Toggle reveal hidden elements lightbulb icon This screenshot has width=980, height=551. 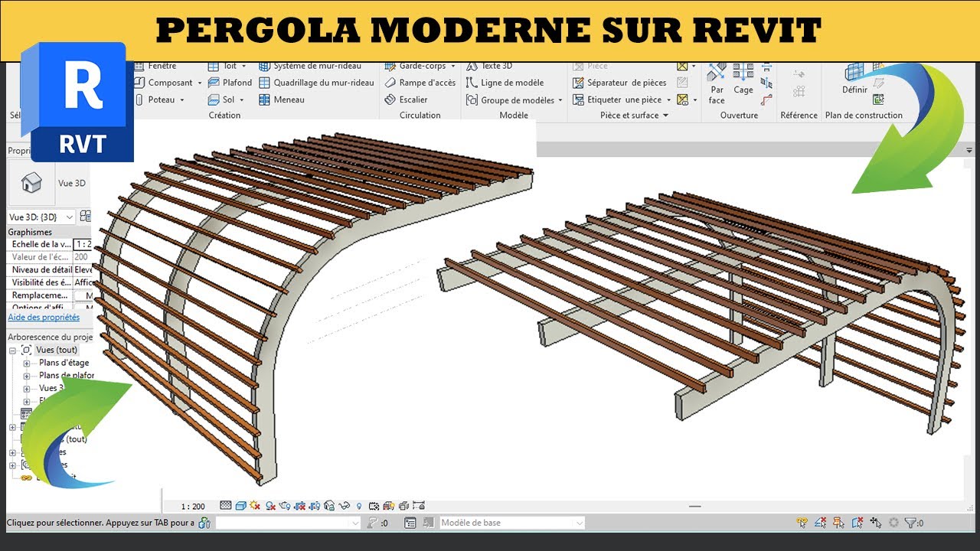pos(359,506)
